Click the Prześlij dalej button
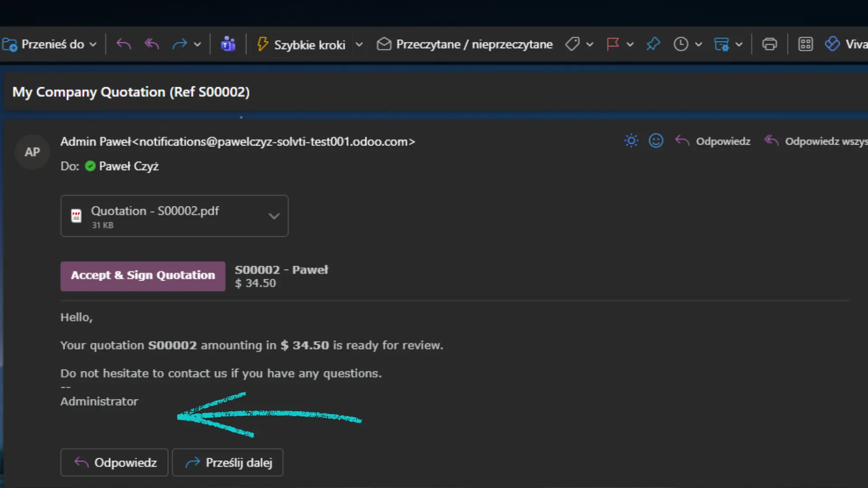Image resolution: width=868 pixels, height=488 pixels. click(227, 462)
